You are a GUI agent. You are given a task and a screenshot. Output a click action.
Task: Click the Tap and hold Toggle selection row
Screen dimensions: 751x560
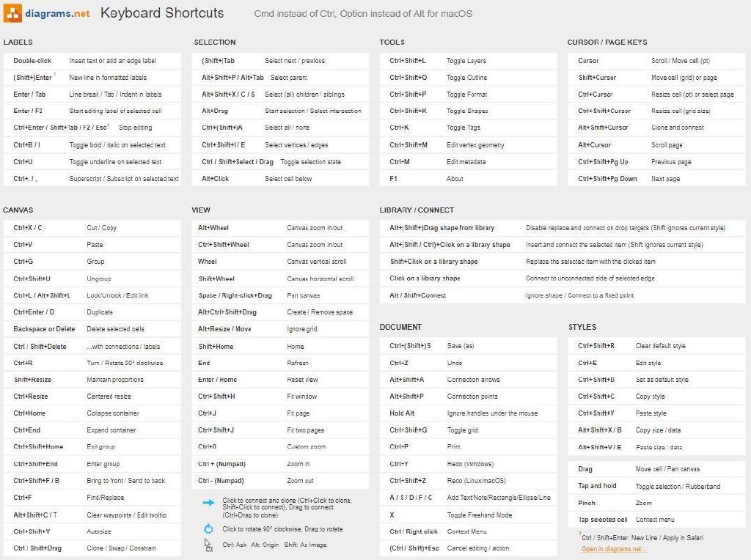pos(656,486)
